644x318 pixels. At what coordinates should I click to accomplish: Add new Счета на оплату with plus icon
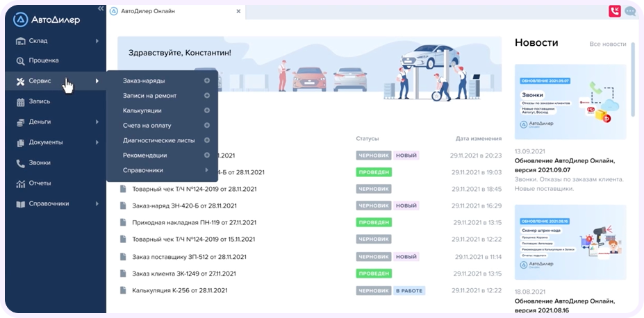tap(207, 125)
